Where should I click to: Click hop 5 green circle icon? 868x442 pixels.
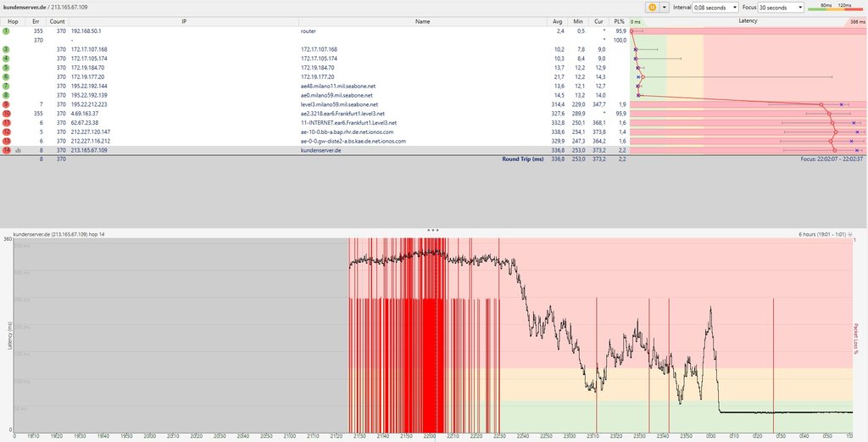coord(6,68)
